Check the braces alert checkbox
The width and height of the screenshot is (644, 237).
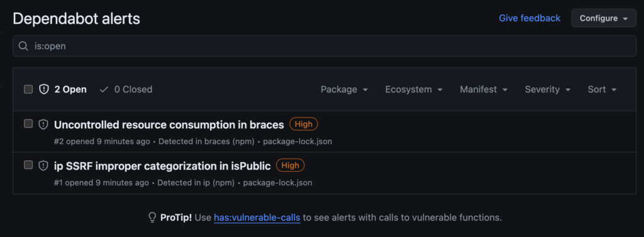coord(28,124)
